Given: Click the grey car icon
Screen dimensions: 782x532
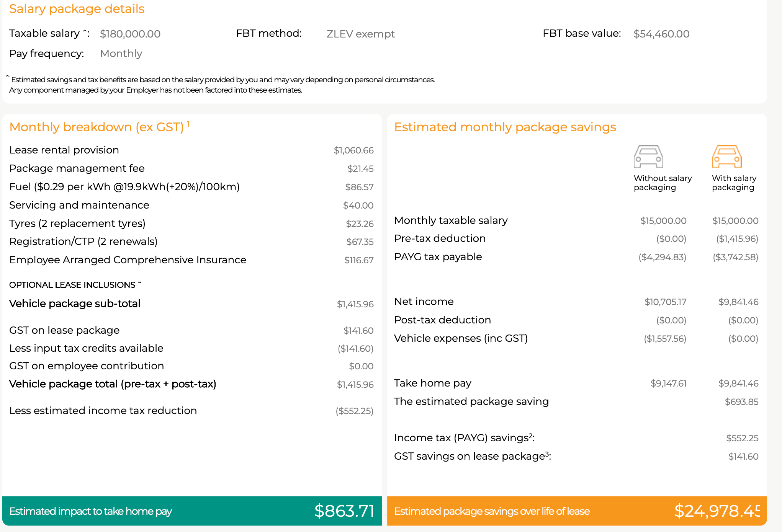Looking at the screenshot, I should click(648, 156).
